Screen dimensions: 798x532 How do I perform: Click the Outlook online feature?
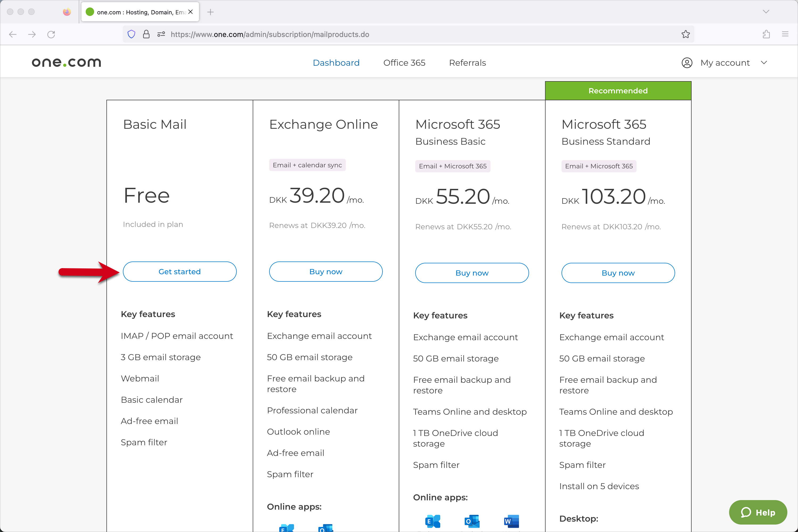(298, 431)
